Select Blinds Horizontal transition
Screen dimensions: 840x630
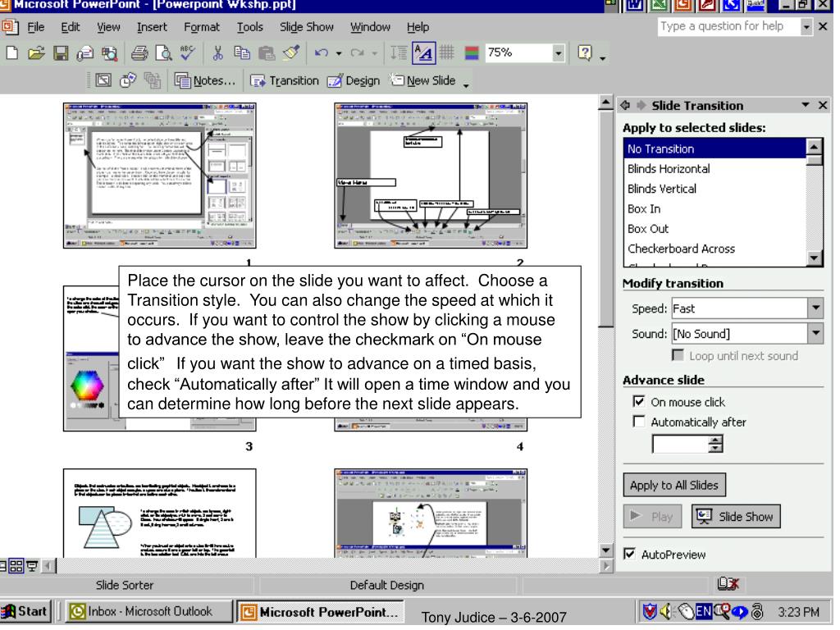(x=715, y=169)
